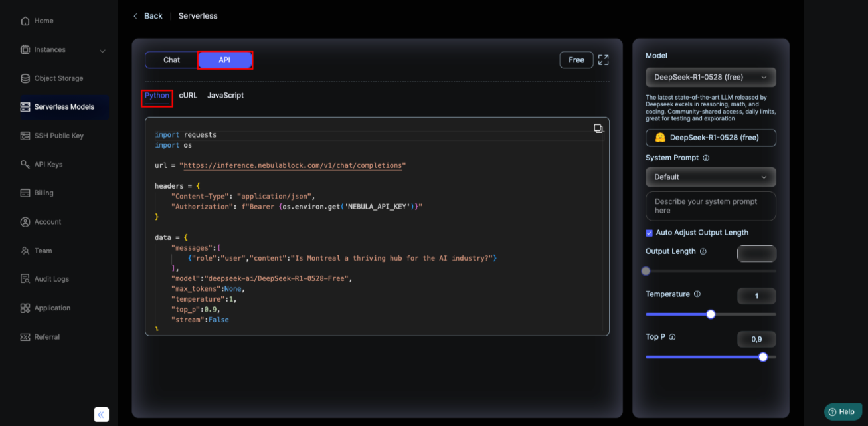Click the '"stream":False' code line
Viewport: 868px width, 426px height.
(x=200, y=320)
